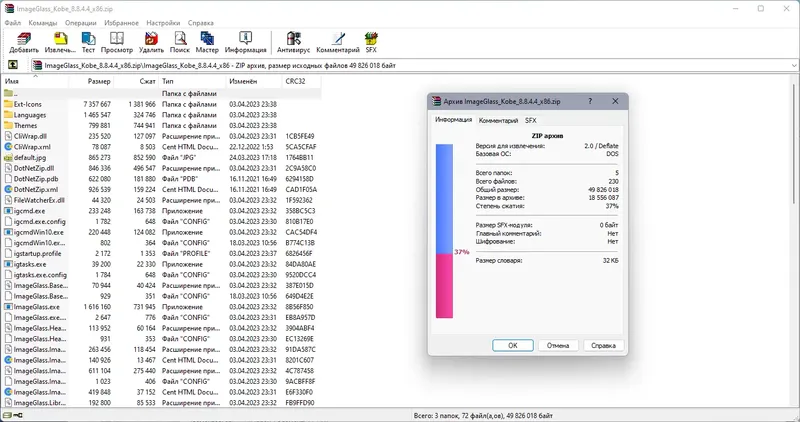Sort by the Размер column header

(91, 81)
